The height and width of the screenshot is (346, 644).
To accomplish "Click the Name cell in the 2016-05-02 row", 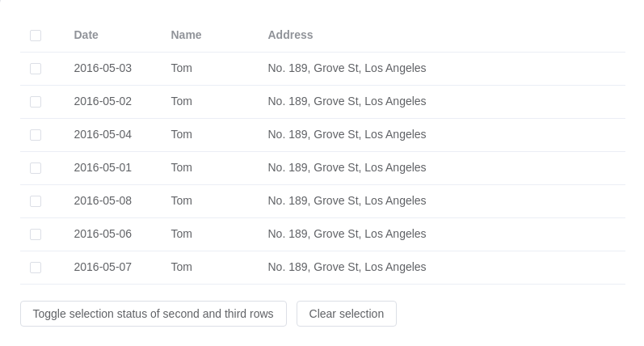I will 182,101.
